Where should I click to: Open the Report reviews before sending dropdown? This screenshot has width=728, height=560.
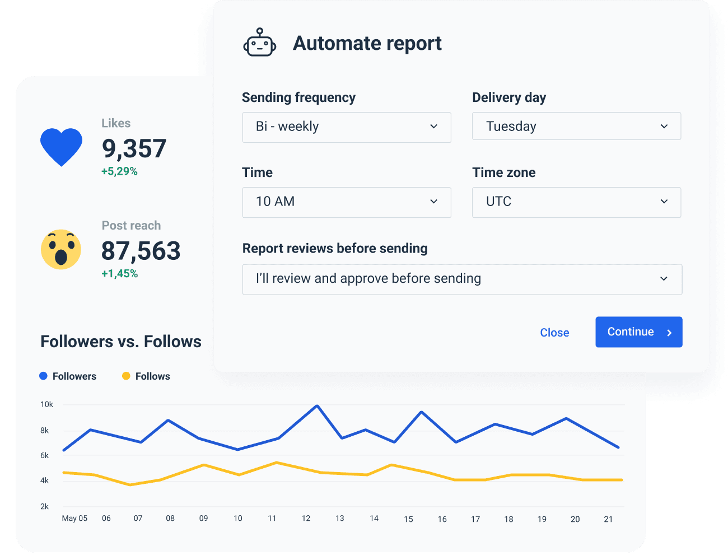click(x=462, y=279)
